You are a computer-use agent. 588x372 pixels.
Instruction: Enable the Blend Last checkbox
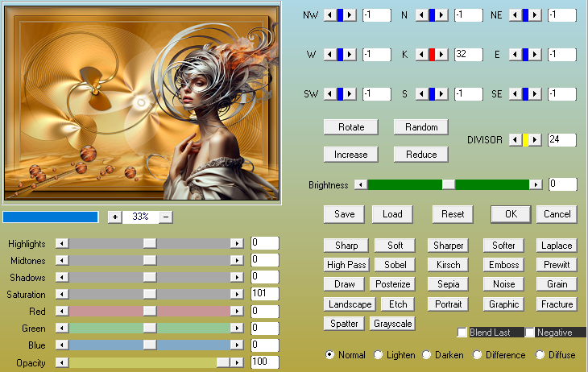pos(462,333)
